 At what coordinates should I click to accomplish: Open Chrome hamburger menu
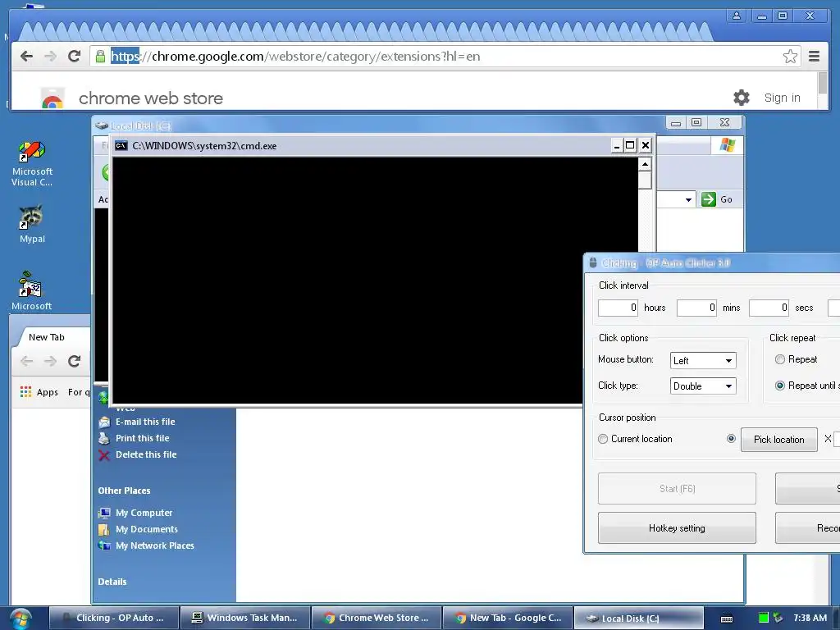coord(815,57)
